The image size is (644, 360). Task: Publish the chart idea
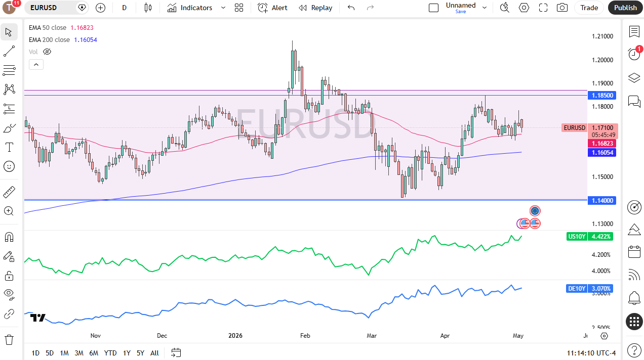click(x=625, y=8)
